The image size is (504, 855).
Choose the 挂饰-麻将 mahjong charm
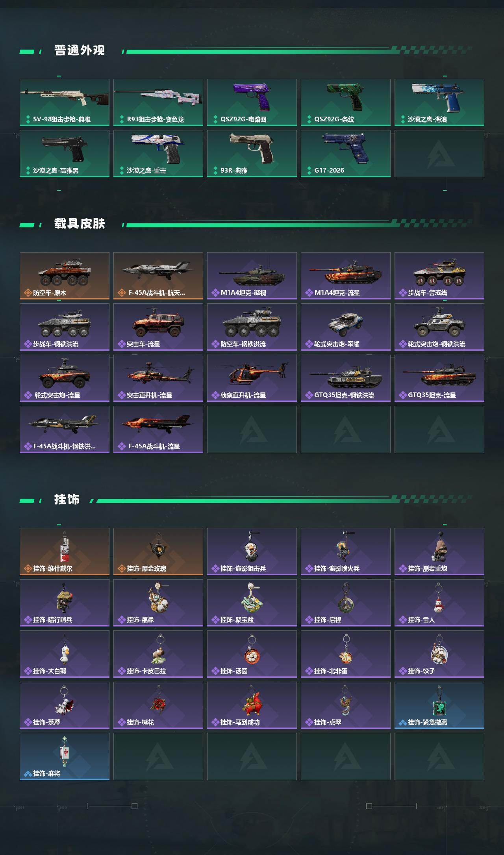(x=65, y=756)
